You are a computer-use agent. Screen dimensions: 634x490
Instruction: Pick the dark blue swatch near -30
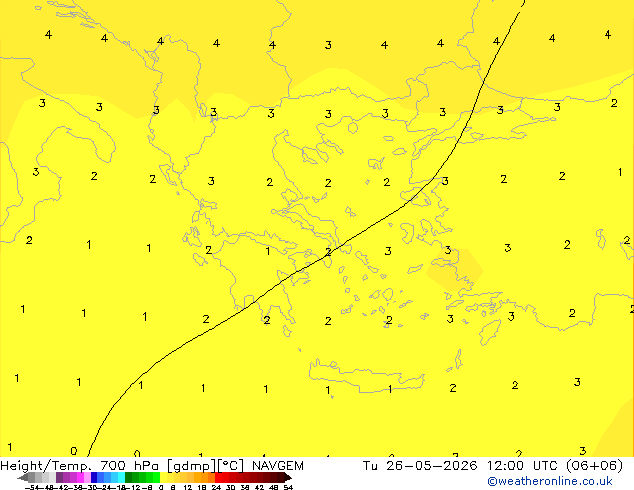94,478
